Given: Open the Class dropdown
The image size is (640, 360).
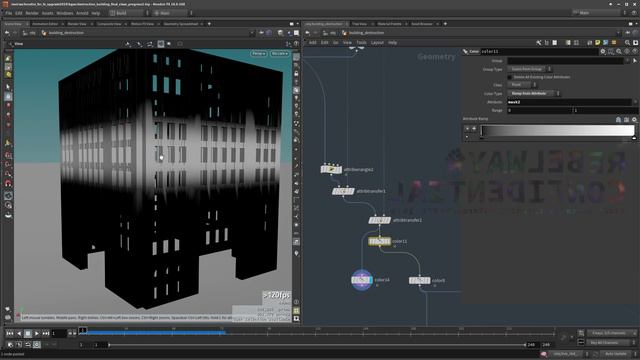Looking at the screenshot, I should (522, 85).
